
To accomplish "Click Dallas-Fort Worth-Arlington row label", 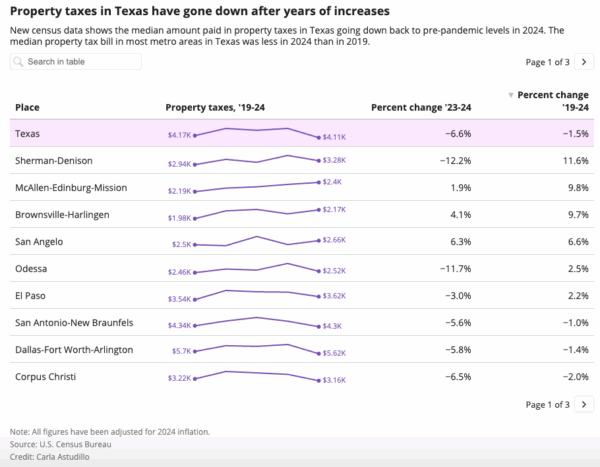I will 73,349.
